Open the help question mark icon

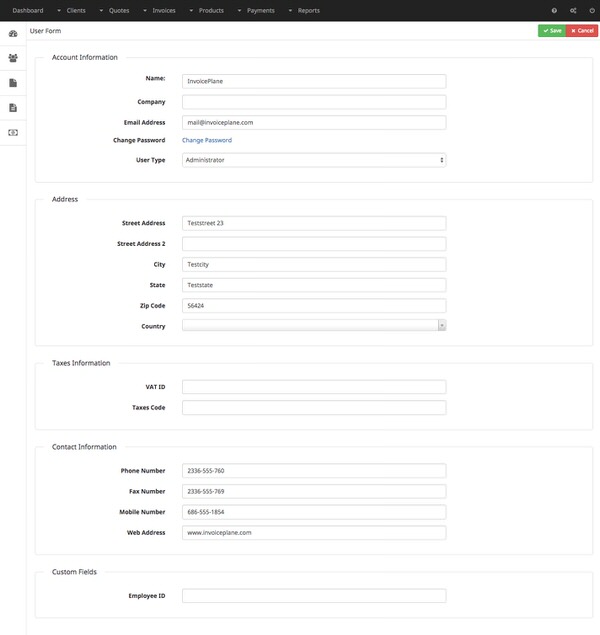(x=554, y=11)
